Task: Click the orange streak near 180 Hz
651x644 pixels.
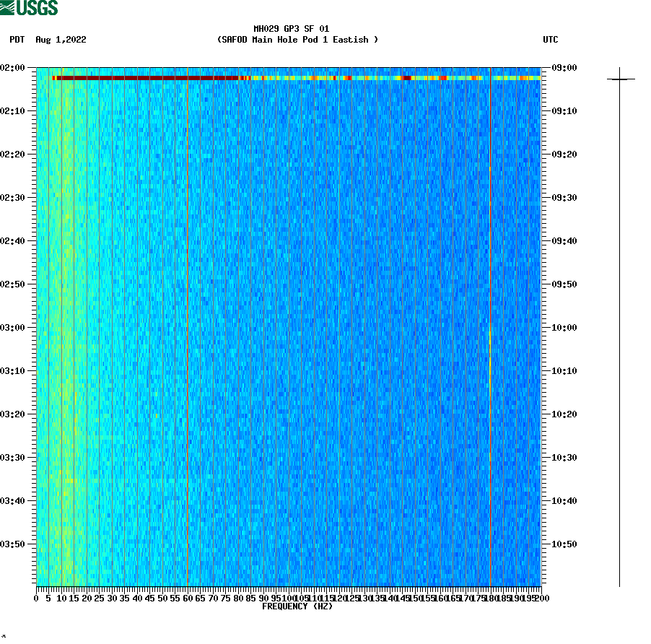Action: point(490,354)
